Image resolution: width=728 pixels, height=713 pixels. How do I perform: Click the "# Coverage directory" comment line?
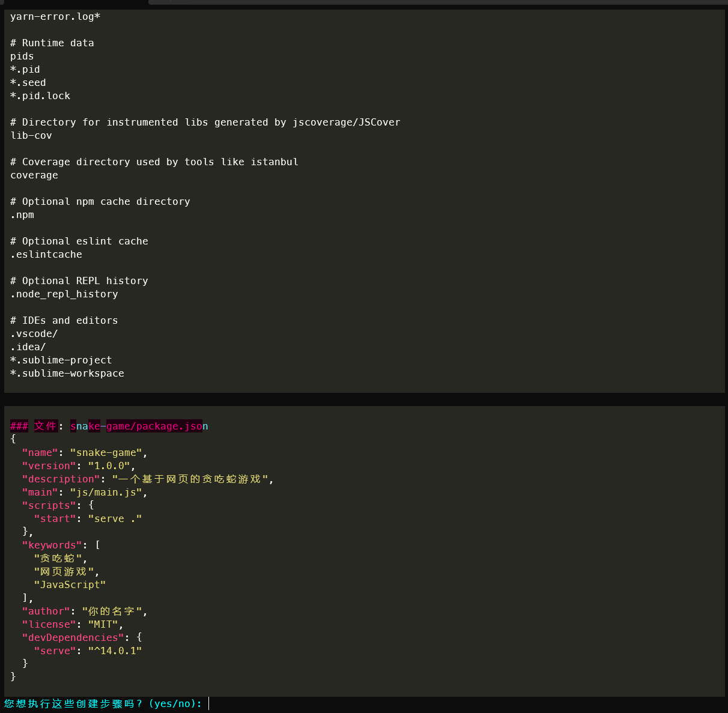tap(154, 162)
